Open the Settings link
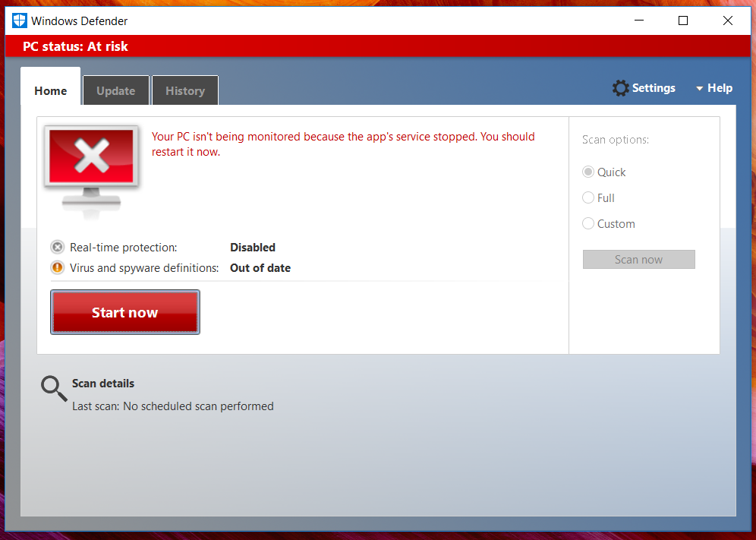The image size is (756, 540). [x=654, y=88]
